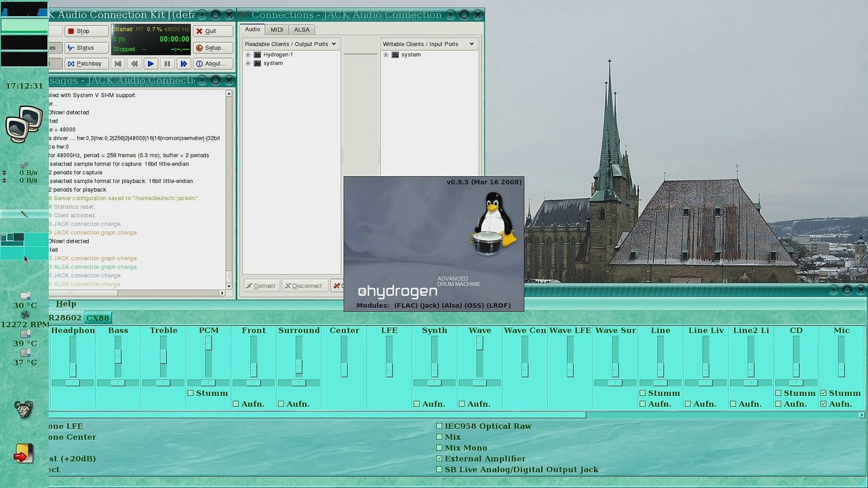Click the Stop button in JACK control
The image size is (868, 488).
click(87, 31)
